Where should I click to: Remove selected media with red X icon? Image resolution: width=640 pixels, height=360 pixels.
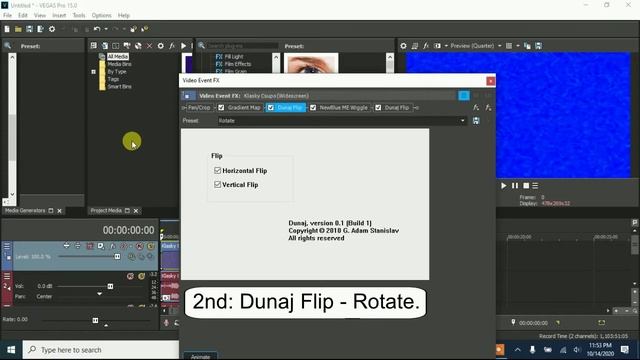[149, 46]
